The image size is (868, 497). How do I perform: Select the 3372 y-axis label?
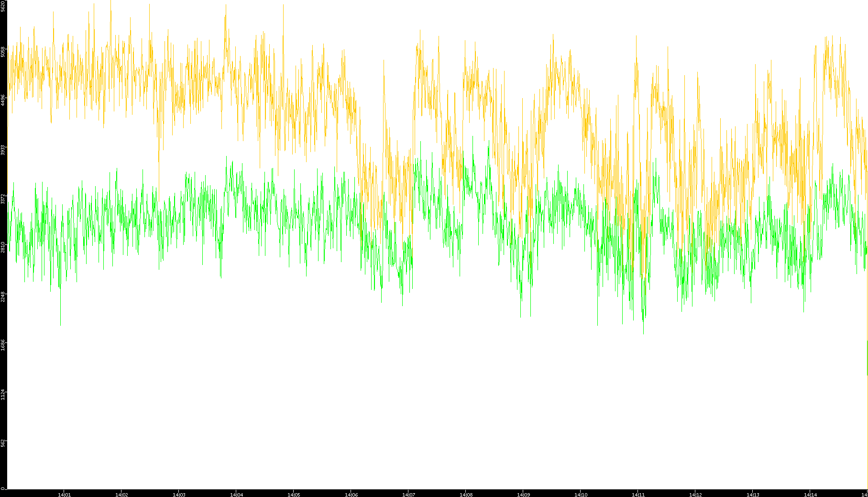pyautogui.click(x=3, y=199)
